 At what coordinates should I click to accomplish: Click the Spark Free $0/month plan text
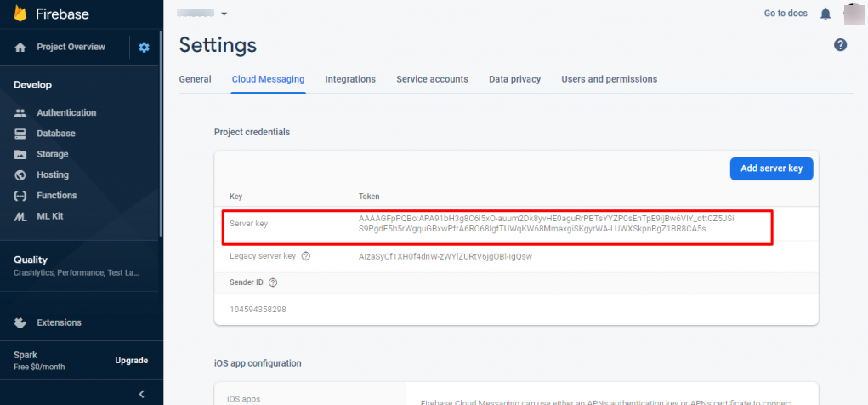tap(39, 361)
